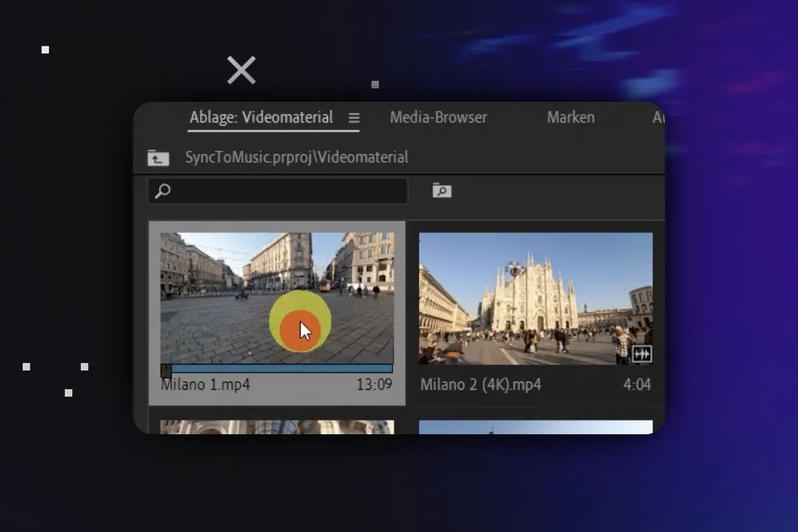798x532 pixels.
Task: Open the Ablage: Videomaterial panel menu icon
Action: coord(354,118)
